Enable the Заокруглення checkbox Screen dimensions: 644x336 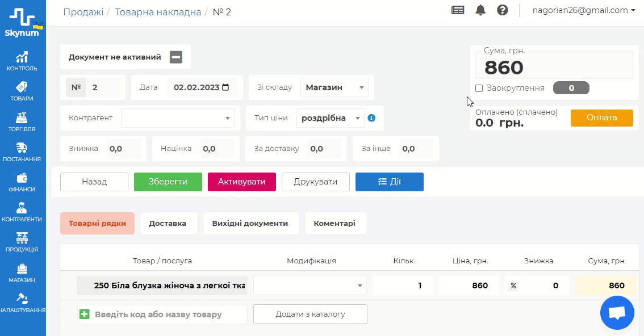click(479, 88)
